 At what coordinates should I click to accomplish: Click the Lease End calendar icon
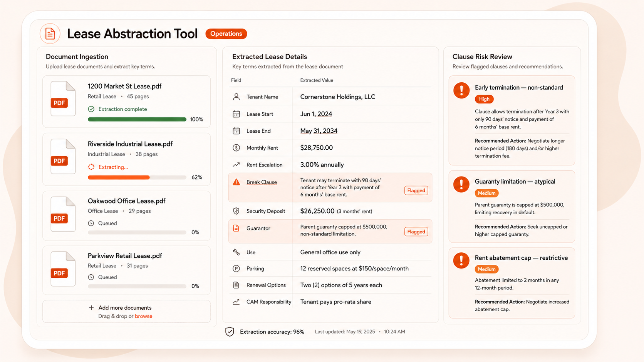click(236, 131)
